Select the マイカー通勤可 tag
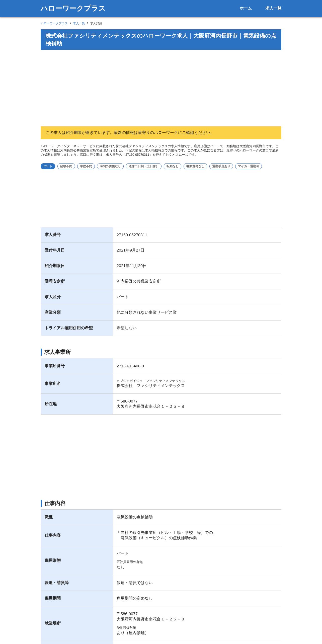322x644 pixels. point(249,166)
